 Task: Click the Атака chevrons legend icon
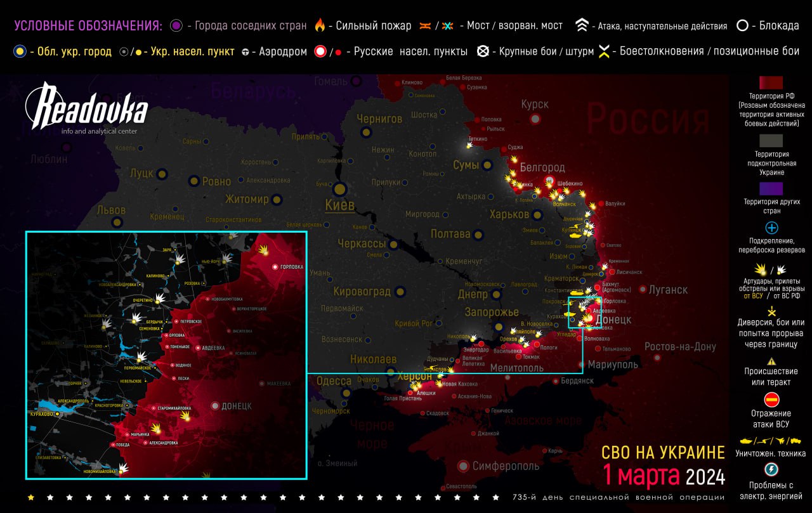tap(582, 26)
